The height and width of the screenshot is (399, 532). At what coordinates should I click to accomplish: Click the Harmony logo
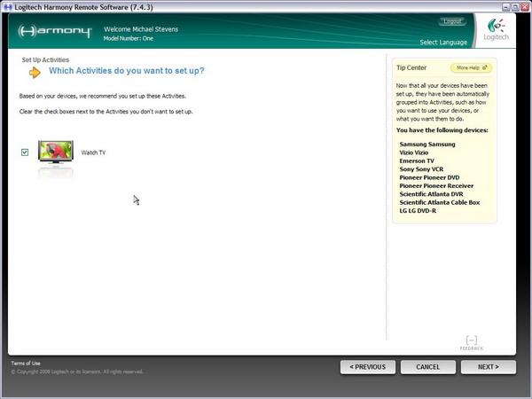(55, 31)
